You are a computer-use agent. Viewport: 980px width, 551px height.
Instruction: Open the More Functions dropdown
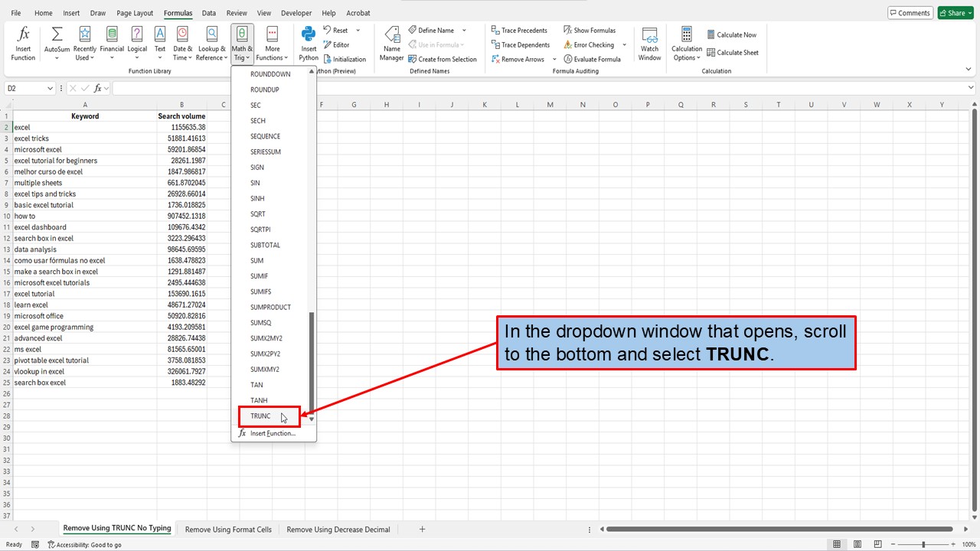[x=272, y=43]
